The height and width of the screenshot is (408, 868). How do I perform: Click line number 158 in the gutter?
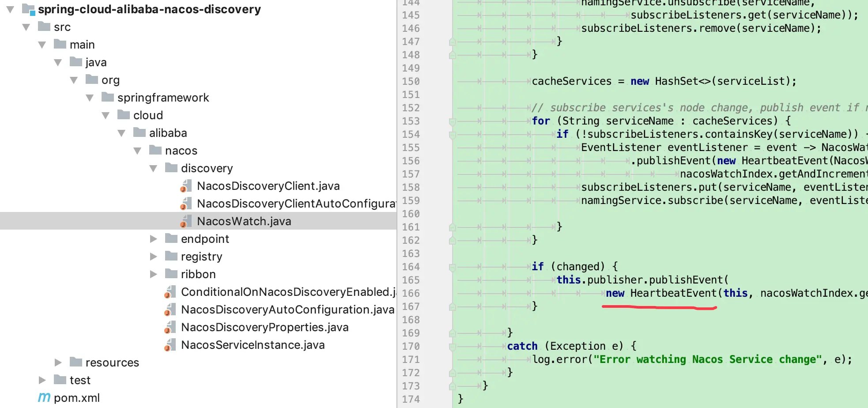(411, 187)
